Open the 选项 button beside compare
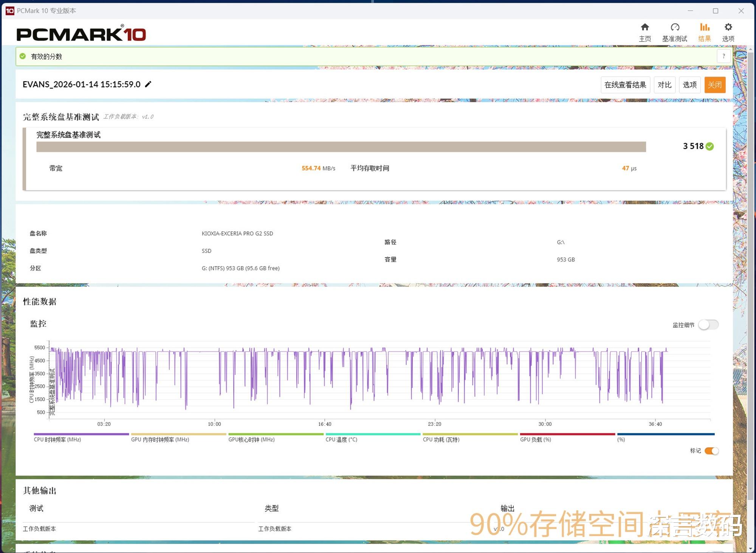756x553 pixels. [689, 85]
